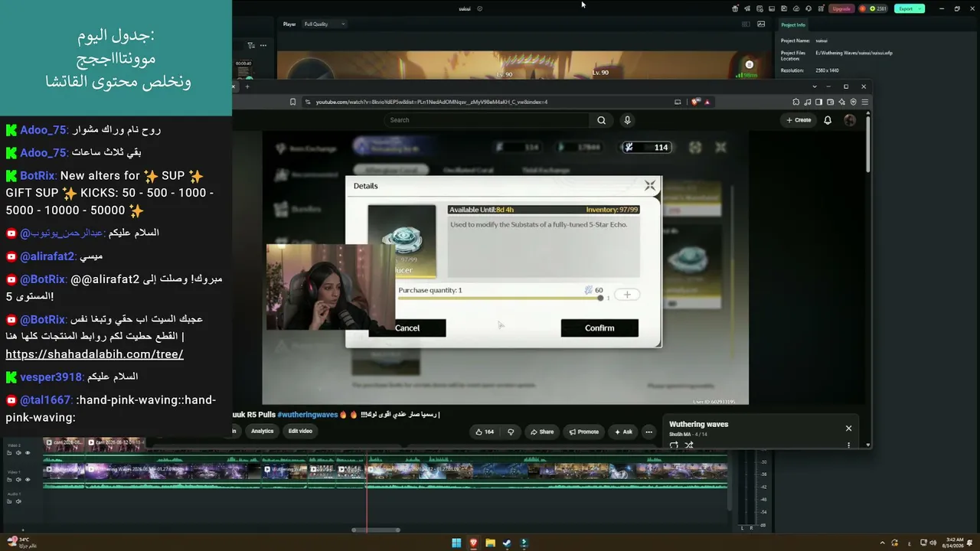Open Analytics for the YouTube video

262,432
